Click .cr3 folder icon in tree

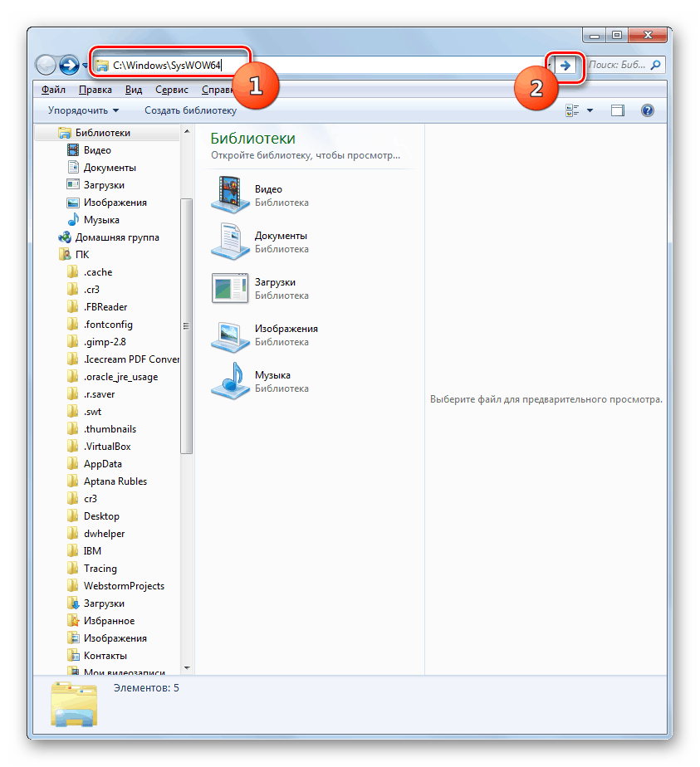point(72,290)
